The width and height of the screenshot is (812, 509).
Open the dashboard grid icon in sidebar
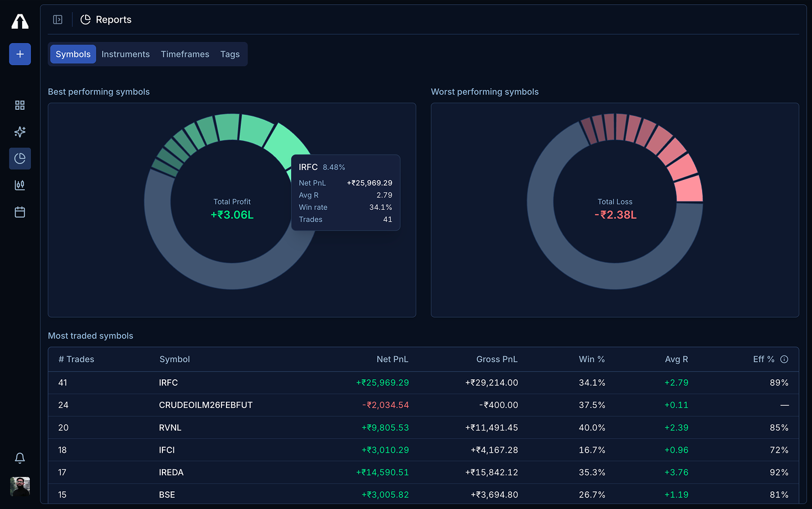pos(20,105)
